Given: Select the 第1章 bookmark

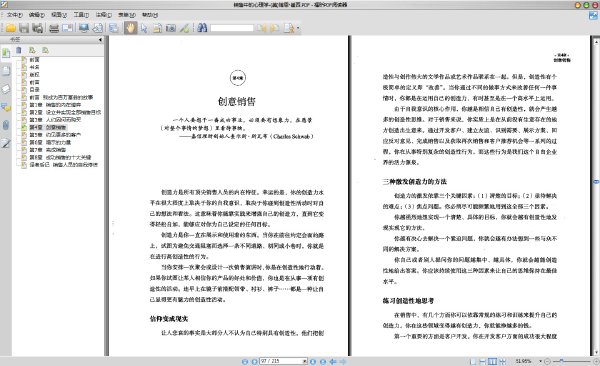Looking at the screenshot, I should click(x=55, y=105).
